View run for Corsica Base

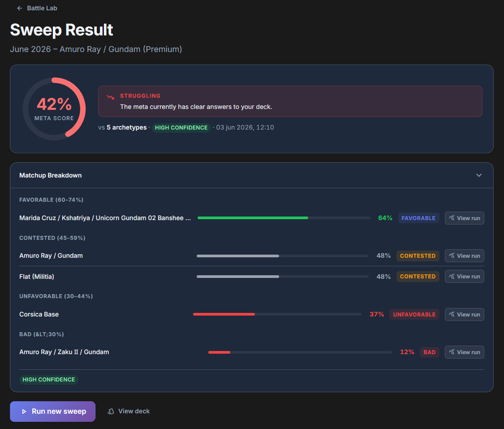[x=464, y=315]
